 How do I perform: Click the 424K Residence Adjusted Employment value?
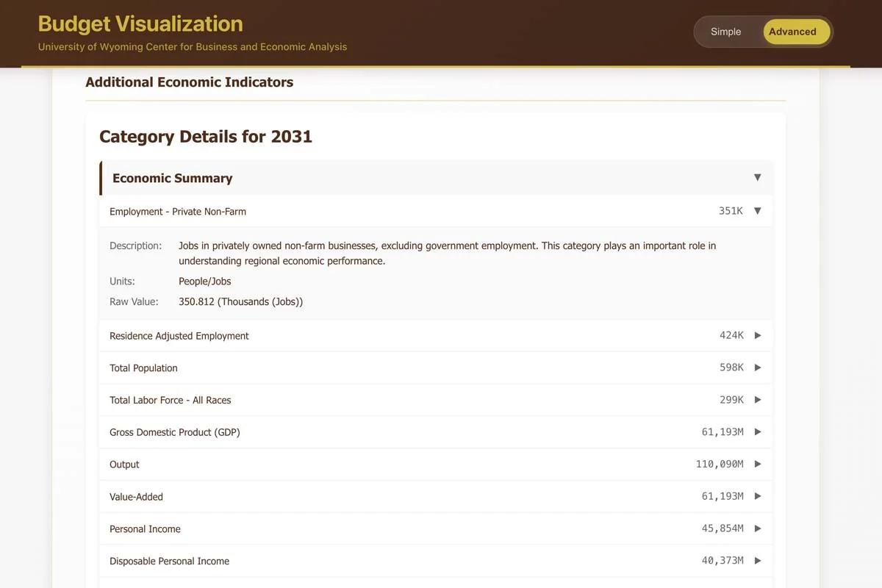(x=731, y=335)
